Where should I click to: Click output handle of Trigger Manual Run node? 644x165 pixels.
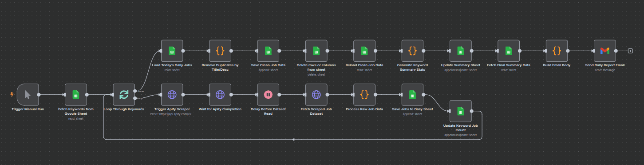coord(39,94)
